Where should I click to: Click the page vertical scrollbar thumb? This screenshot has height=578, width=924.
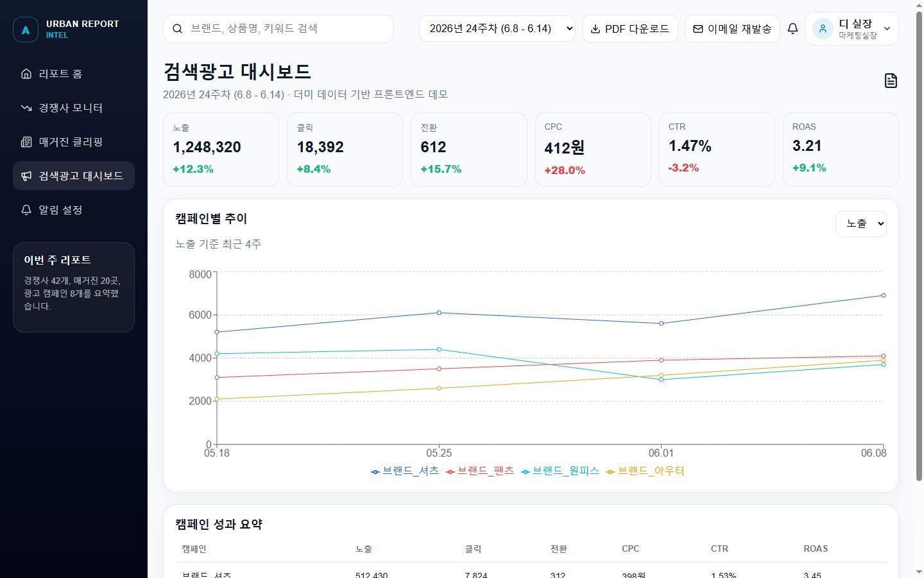(919, 246)
